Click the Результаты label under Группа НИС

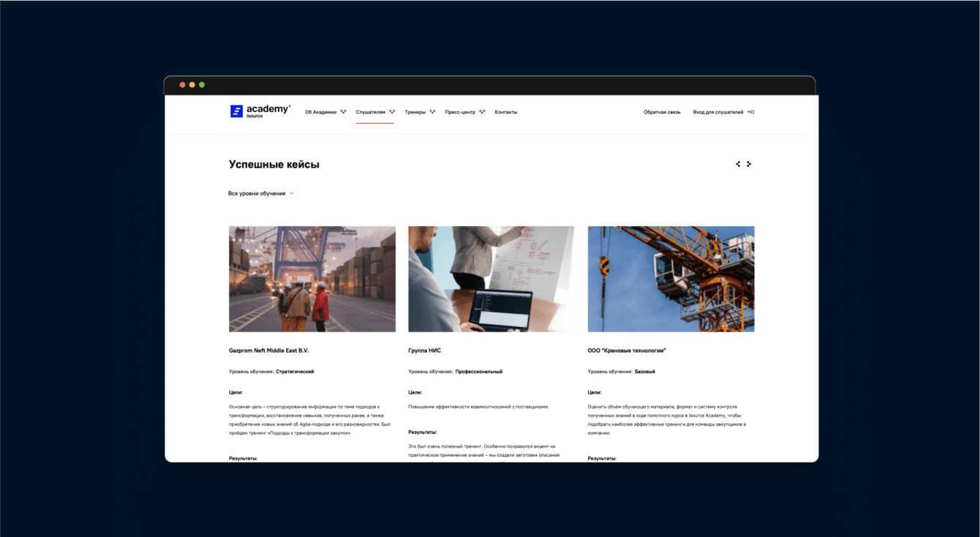pos(423,432)
